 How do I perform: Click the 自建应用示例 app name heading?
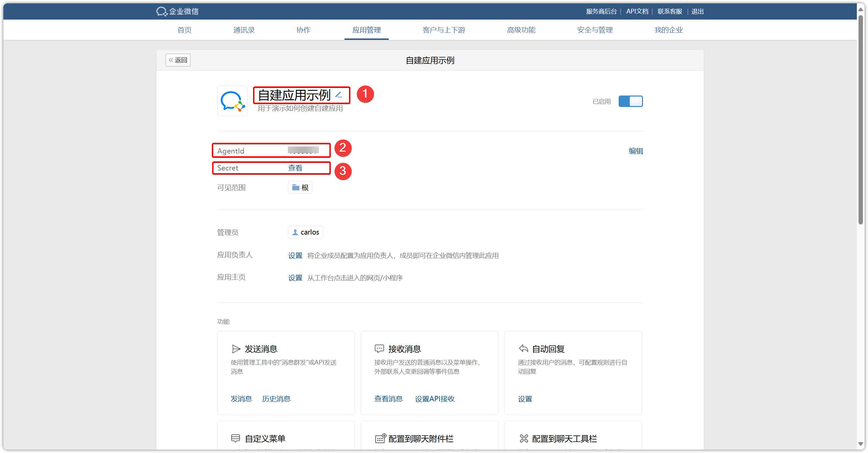pos(294,95)
